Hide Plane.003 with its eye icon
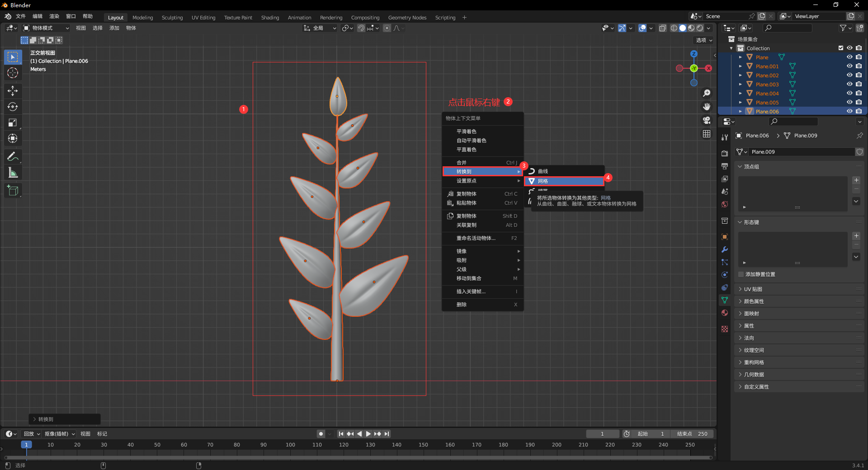Viewport: 868px width, 470px height. (x=849, y=84)
